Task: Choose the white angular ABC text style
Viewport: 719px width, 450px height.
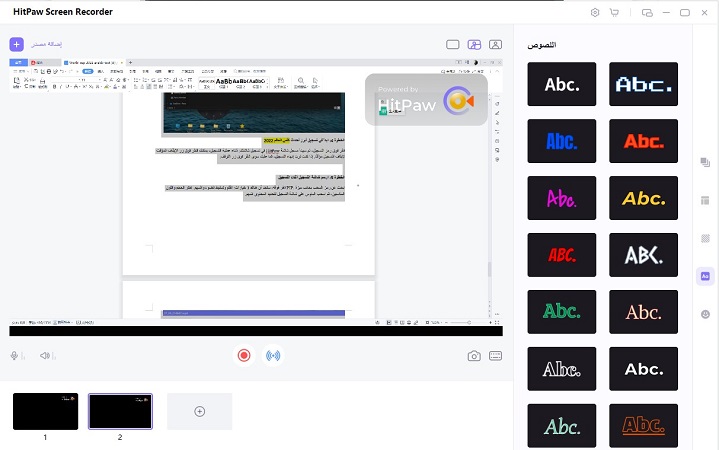Action: click(x=643, y=255)
